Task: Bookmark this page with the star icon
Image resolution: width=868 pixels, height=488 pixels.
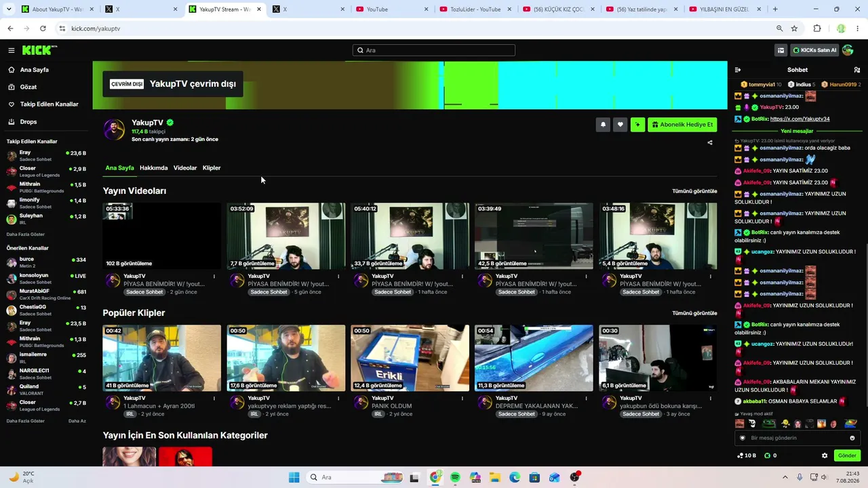Action: click(x=794, y=28)
